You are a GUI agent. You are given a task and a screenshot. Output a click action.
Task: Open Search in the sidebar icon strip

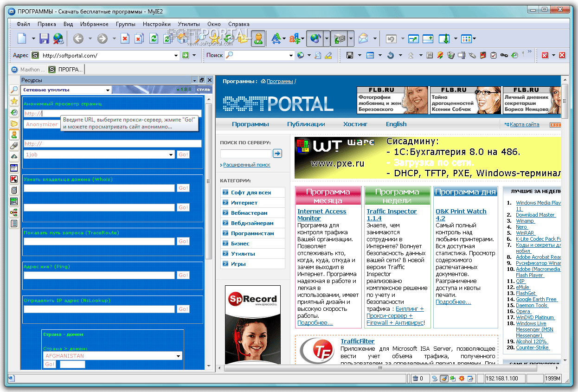pos(14,90)
